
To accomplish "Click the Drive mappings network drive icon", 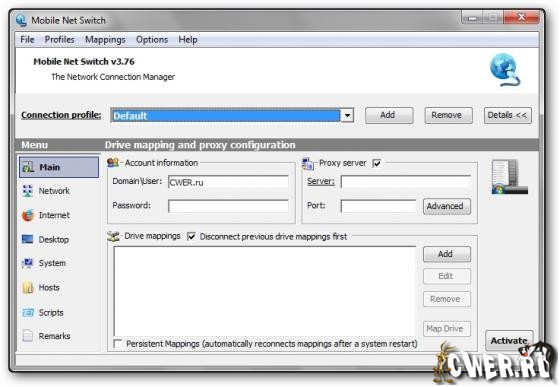I will (x=113, y=236).
